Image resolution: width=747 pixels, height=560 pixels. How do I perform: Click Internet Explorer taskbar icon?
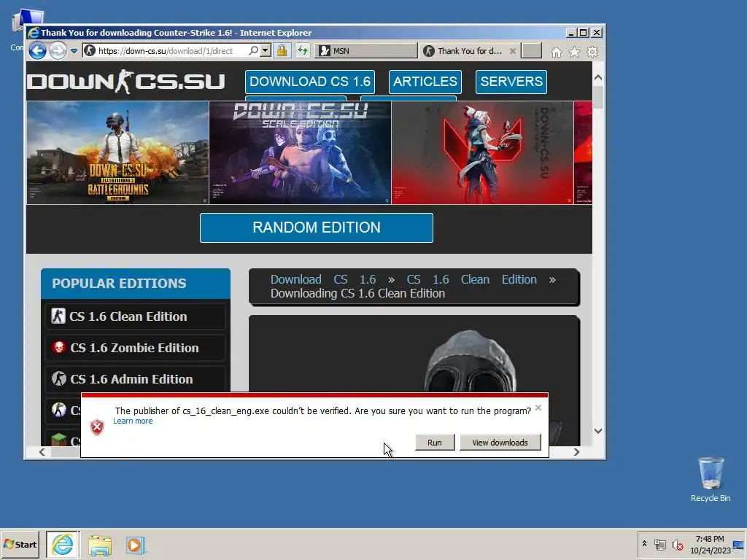coord(63,544)
